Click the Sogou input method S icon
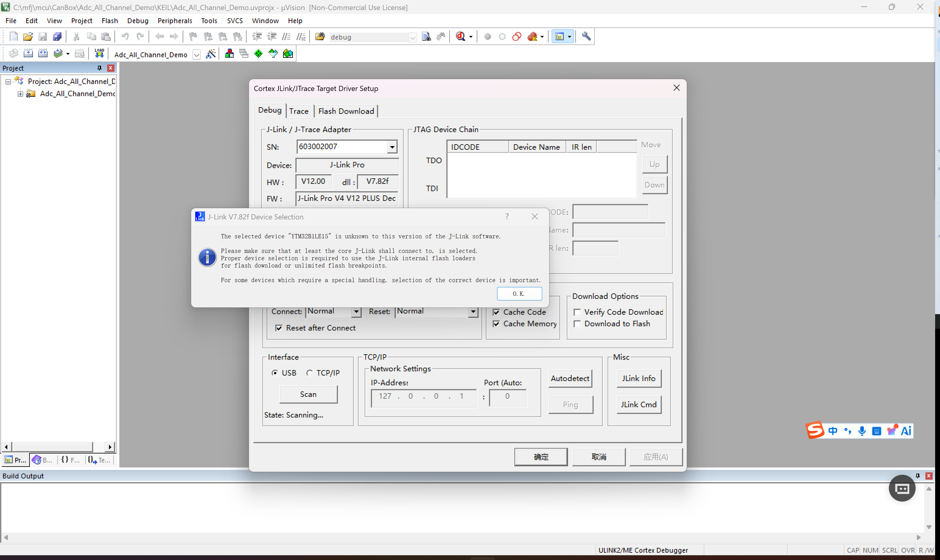 815,430
